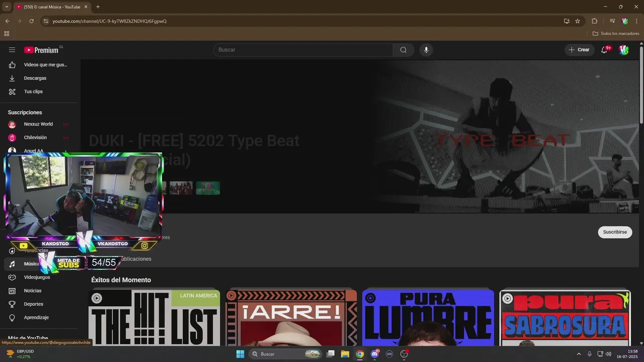The width and height of the screenshot is (644, 362).
Task: Open the media controls icon in Chrome toolbar
Action: tap(612, 21)
